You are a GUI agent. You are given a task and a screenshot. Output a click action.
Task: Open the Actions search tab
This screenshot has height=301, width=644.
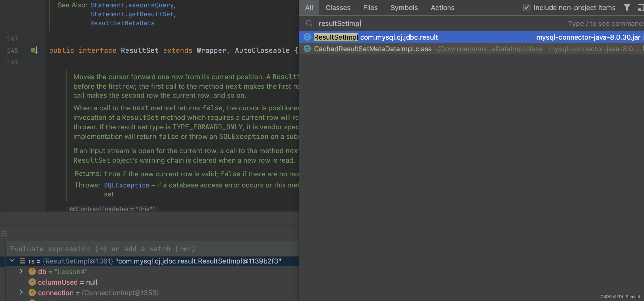tap(443, 8)
